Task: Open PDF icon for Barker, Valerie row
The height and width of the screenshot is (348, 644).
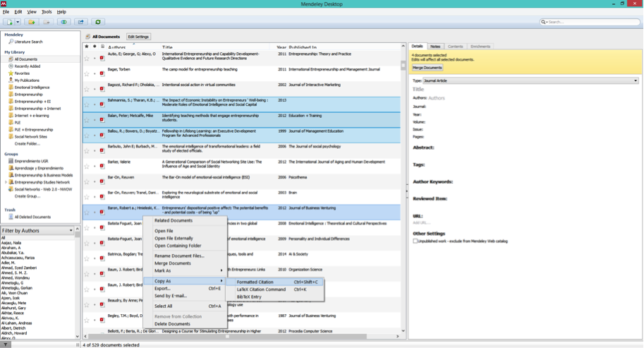Action: tap(102, 167)
